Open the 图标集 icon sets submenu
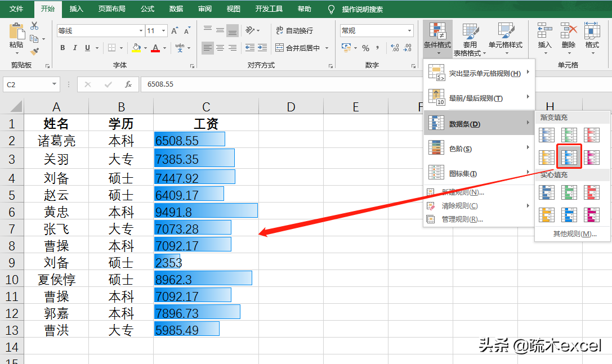 479,174
